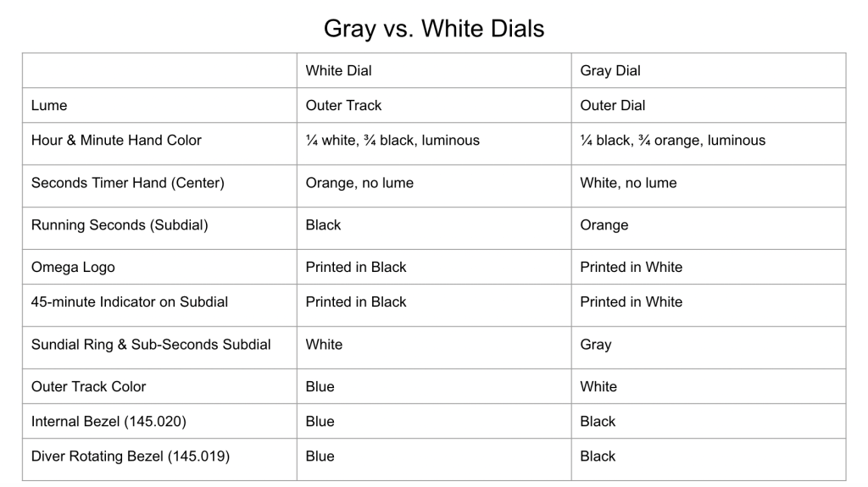Select the 'Orange, no lume' cell
The image size is (868, 487).
click(x=359, y=183)
